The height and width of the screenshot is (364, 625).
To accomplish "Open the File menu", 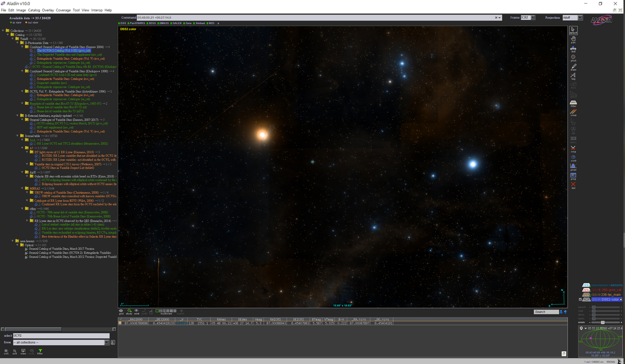I will click(4, 10).
